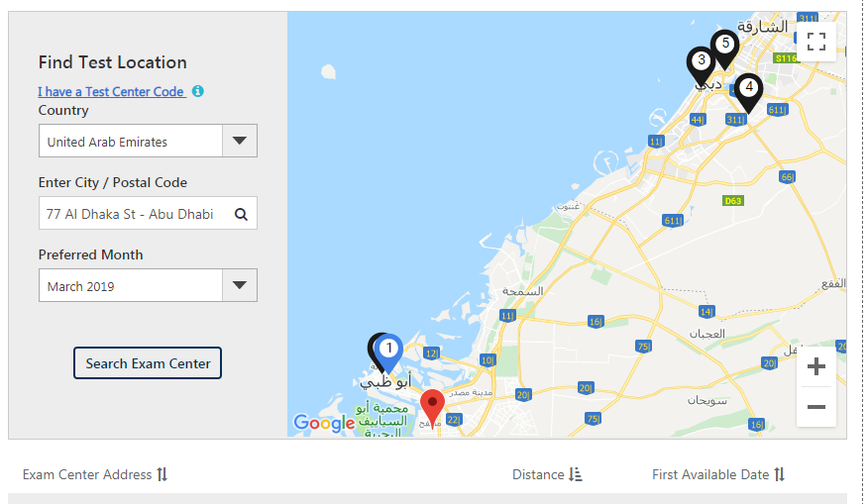Expand the Preferred Month dropdown arrow
The image size is (868, 504).
tap(240, 285)
